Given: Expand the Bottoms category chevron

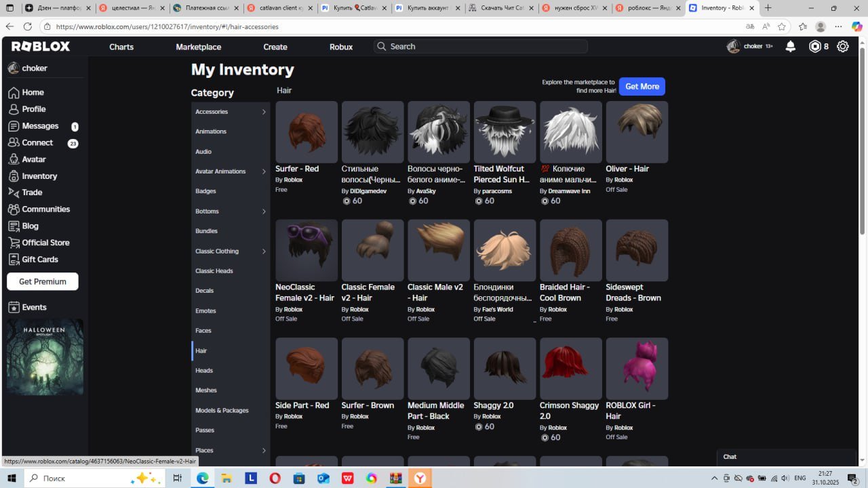Looking at the screenshot, I should (264, 211).
